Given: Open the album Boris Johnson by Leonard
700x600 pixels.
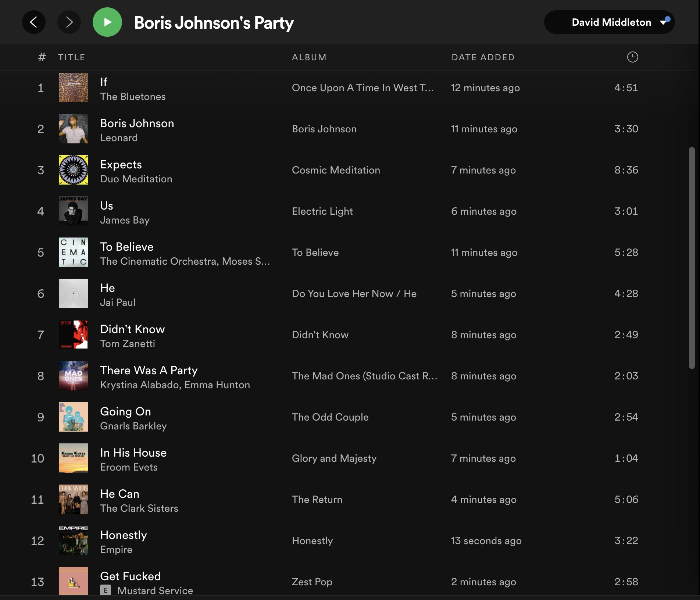Looking at the screenshot, I should point(324,129).
